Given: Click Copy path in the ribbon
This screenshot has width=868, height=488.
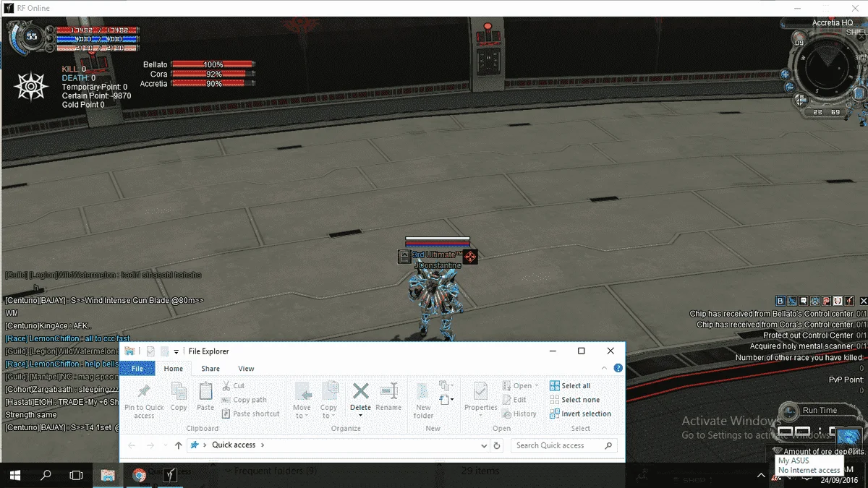Looking at the screenshot, I should pyautogui.click(x=244, y=400).
